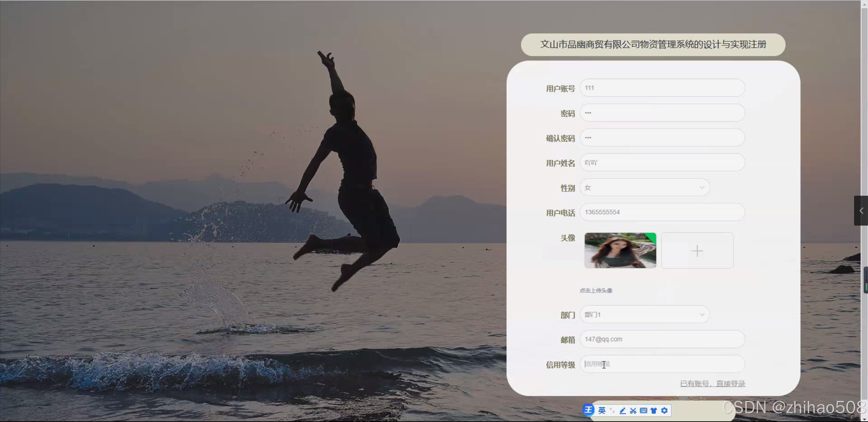Click the IME logo icon
Viewport: 868px width, 422px height.
point(589,410)
